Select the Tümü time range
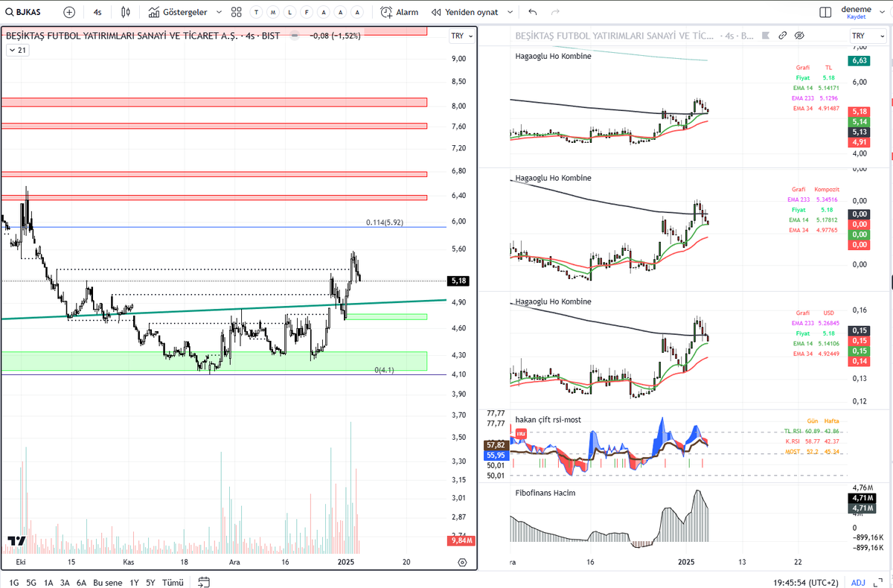The image size is (893, 588). coord(173,583)
